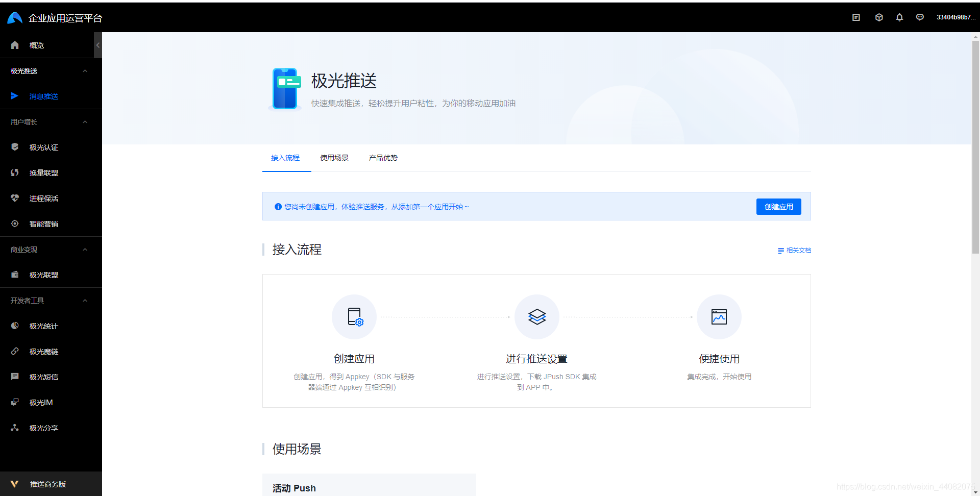This screenshot has width=980, height=496.
Task: Click the 便捷使用 step title
Action: click(x=719, y=359)
